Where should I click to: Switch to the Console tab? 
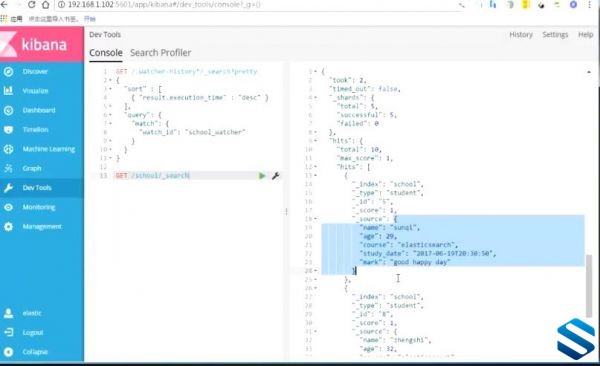pos(106,53)
